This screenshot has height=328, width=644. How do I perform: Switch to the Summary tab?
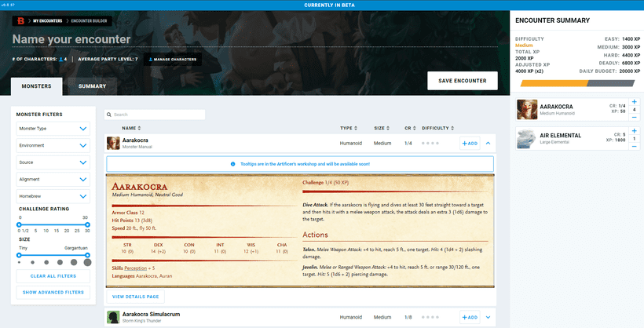pos(93,86)
